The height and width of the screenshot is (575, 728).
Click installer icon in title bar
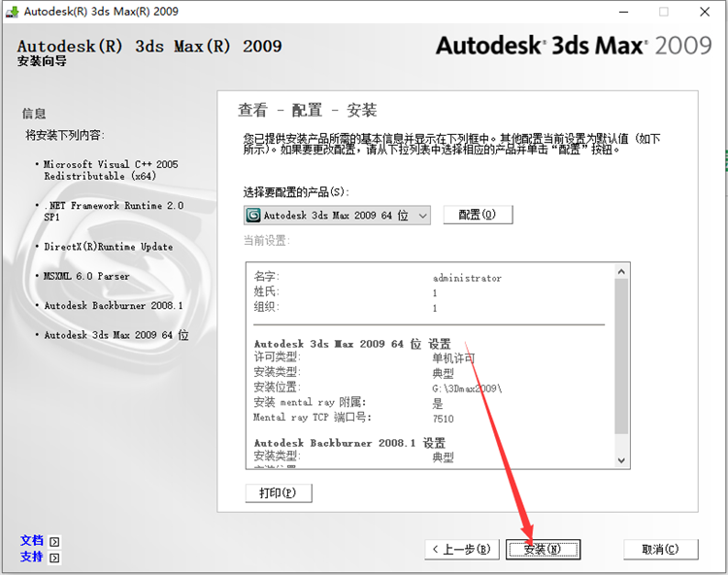click(12, 12)
